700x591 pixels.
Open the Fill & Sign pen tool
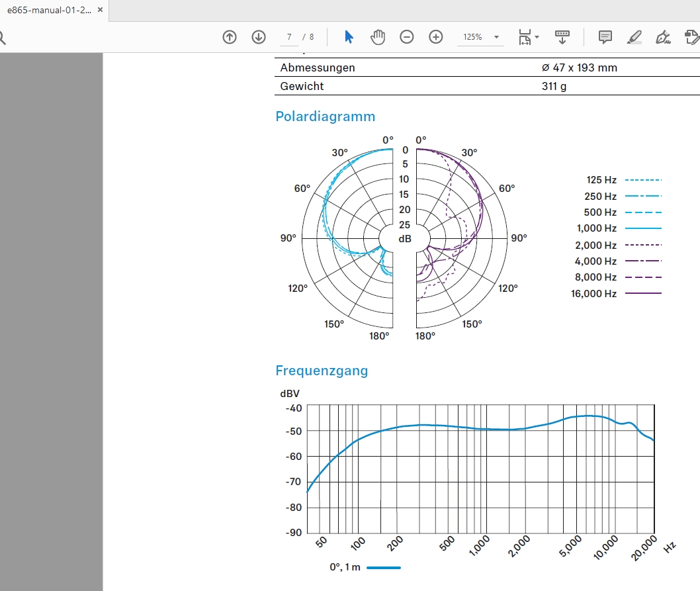[x=662, y=37]
